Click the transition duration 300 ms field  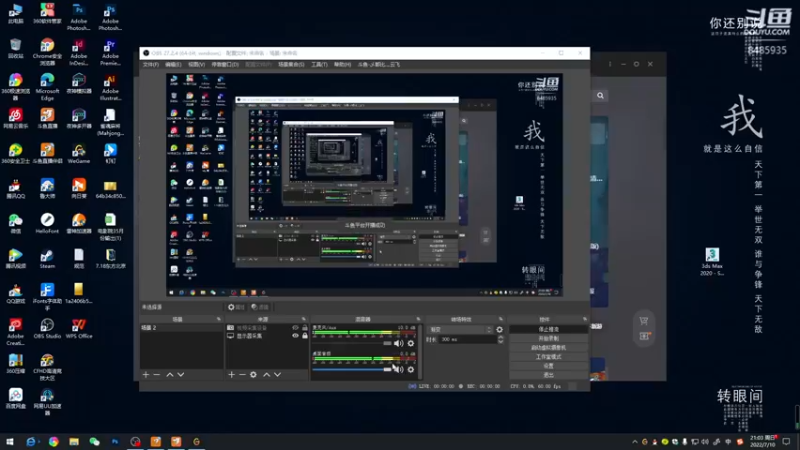coord(467,339)
